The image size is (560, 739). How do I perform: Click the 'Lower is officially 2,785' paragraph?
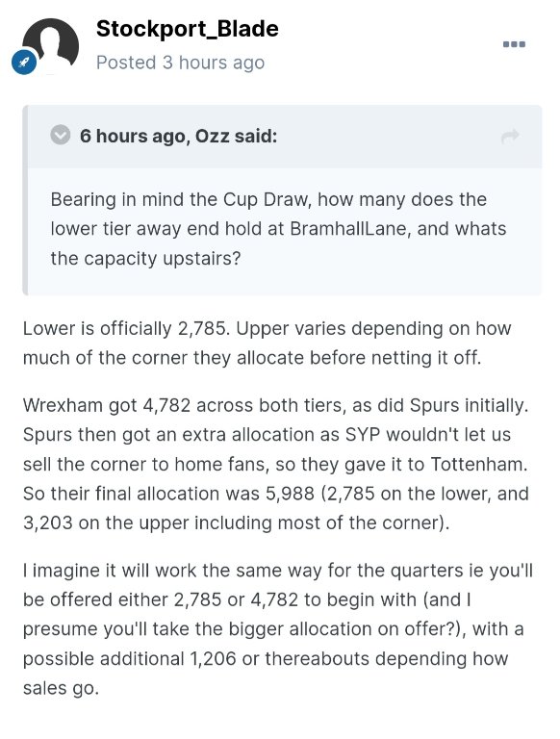[267, 343]
